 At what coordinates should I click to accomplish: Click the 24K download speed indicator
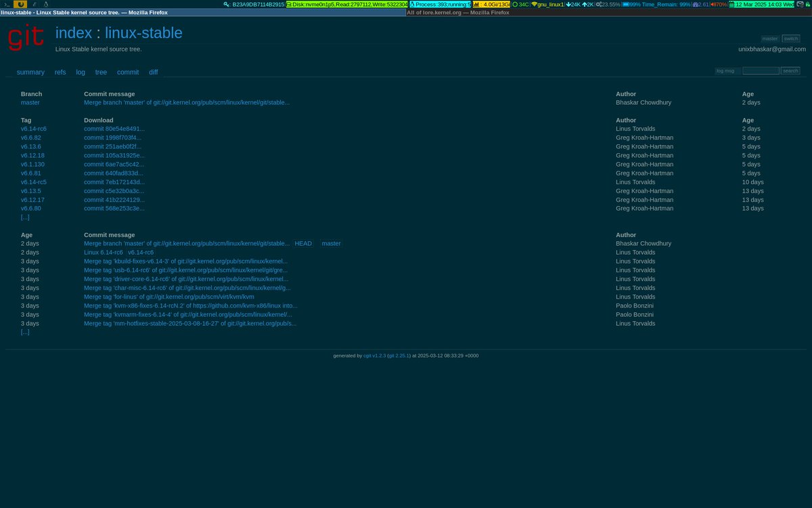[x=573, y=4]
